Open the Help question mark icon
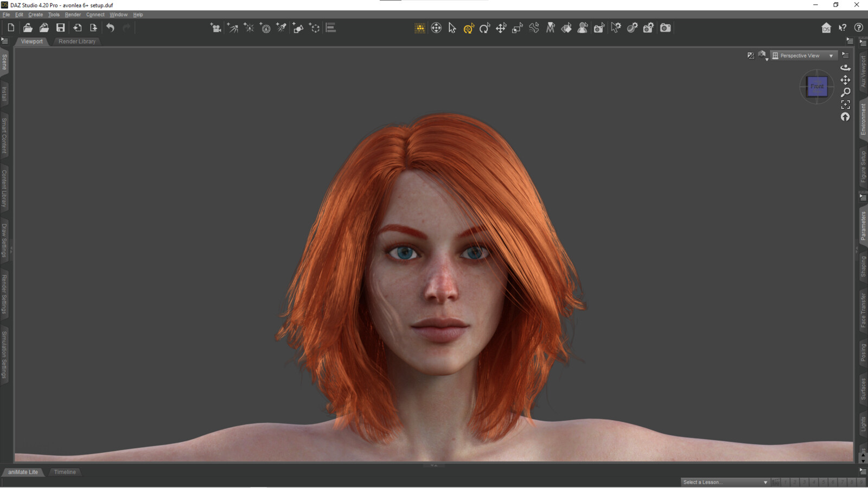 click(x=859, y=28)
